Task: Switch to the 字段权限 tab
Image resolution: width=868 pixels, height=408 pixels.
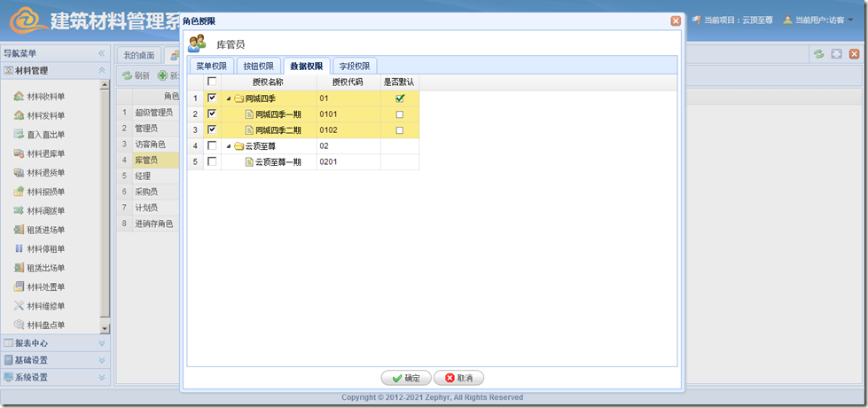Action: point(355,66)
